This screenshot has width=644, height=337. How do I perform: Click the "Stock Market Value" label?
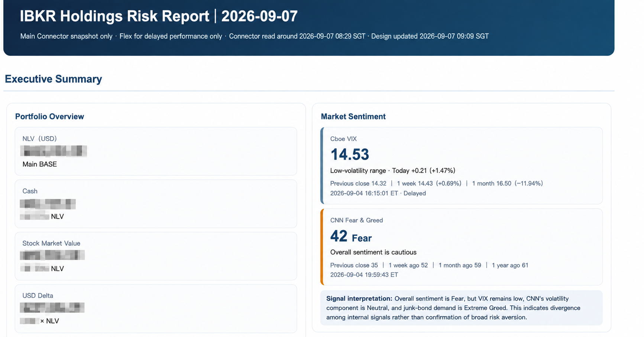pyautogui.click(x=51, y=243)
